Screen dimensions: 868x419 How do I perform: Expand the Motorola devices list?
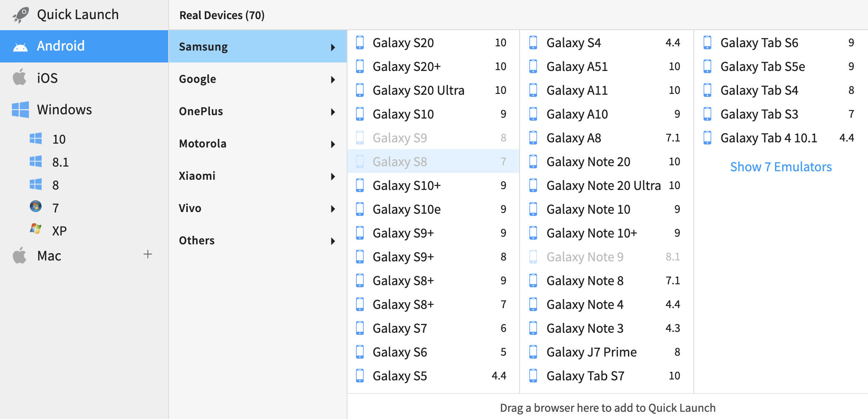pos(257,144)
